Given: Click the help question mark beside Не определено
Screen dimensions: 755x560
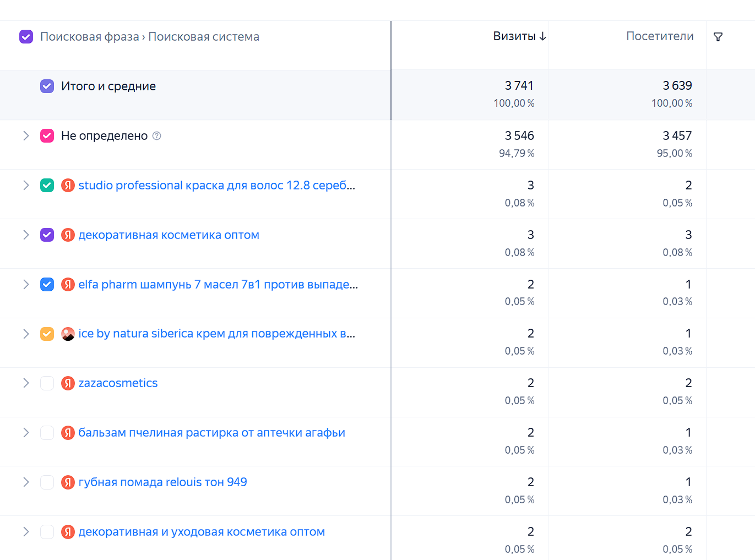Looking at the screenshot, I should click(x=156, y=136).
